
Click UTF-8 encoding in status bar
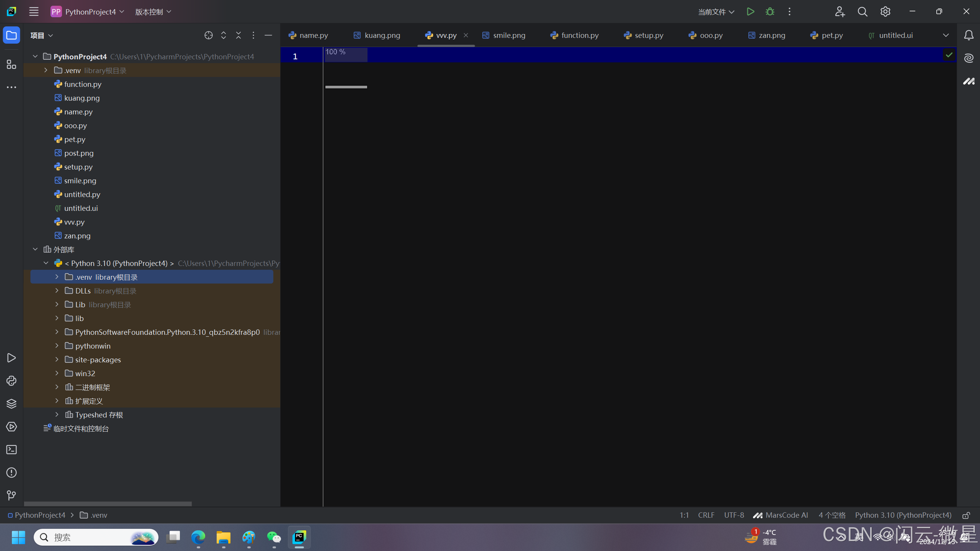734,515
